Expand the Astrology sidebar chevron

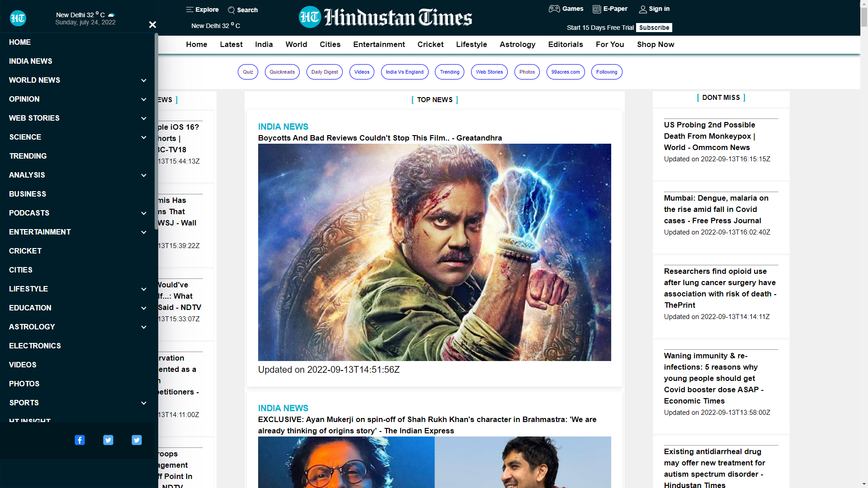click(144, 327)
